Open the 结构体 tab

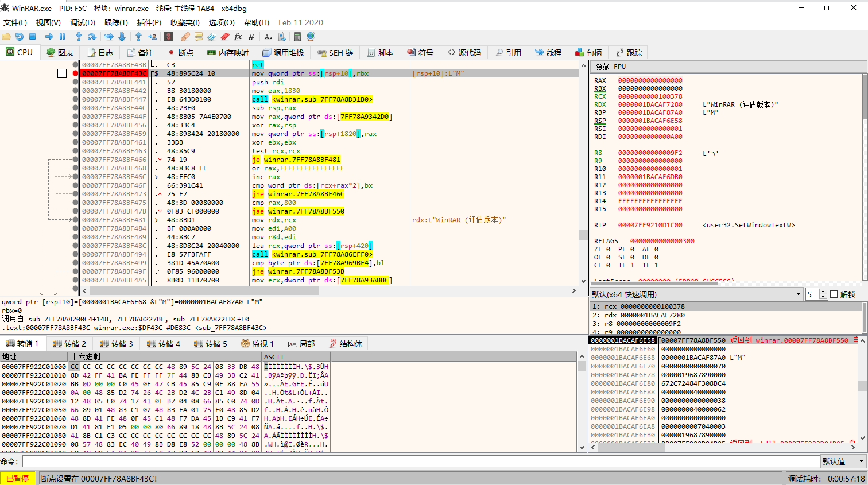point(345,343)
